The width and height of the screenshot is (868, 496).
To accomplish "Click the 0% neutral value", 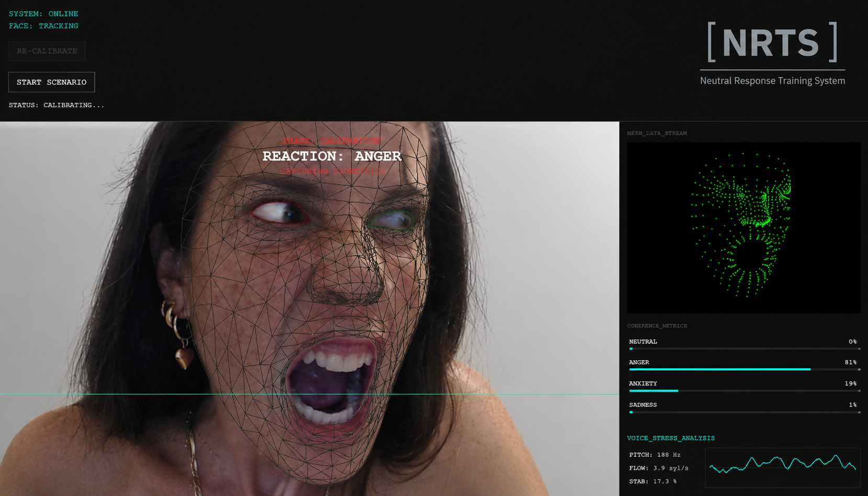I will [x=853, y=342].
